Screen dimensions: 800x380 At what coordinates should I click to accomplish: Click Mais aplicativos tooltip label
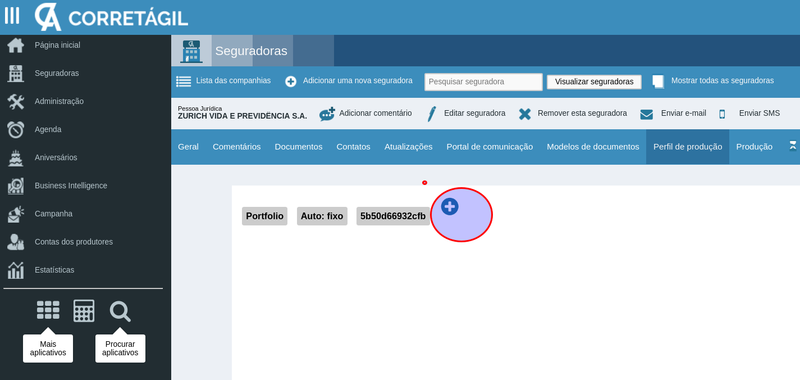tap(48, 348)
